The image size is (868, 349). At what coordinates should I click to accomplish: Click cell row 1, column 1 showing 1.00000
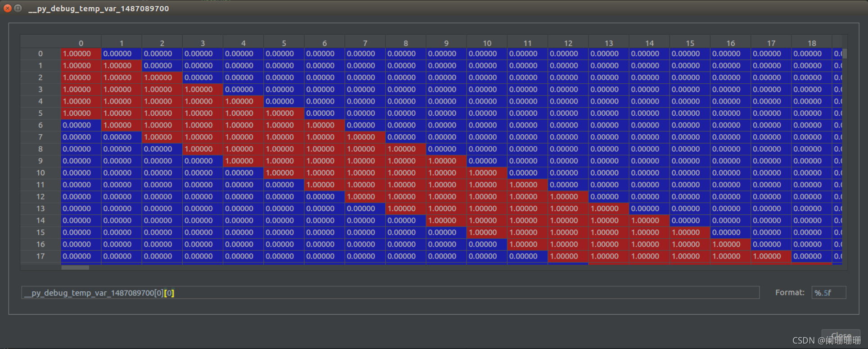pyautogui.click(x=121, y=66)
